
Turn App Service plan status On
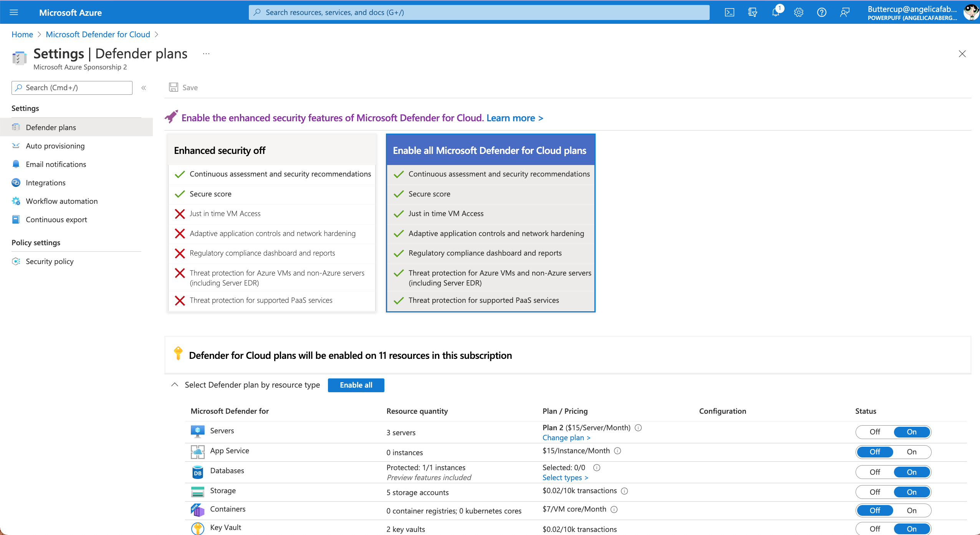click(x=911, y=452)
